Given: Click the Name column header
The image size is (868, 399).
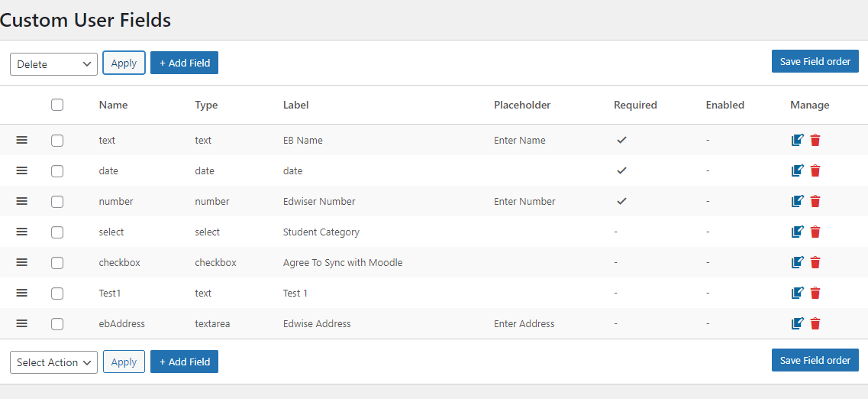Looking at the screenshot, I should coord(114,105).
